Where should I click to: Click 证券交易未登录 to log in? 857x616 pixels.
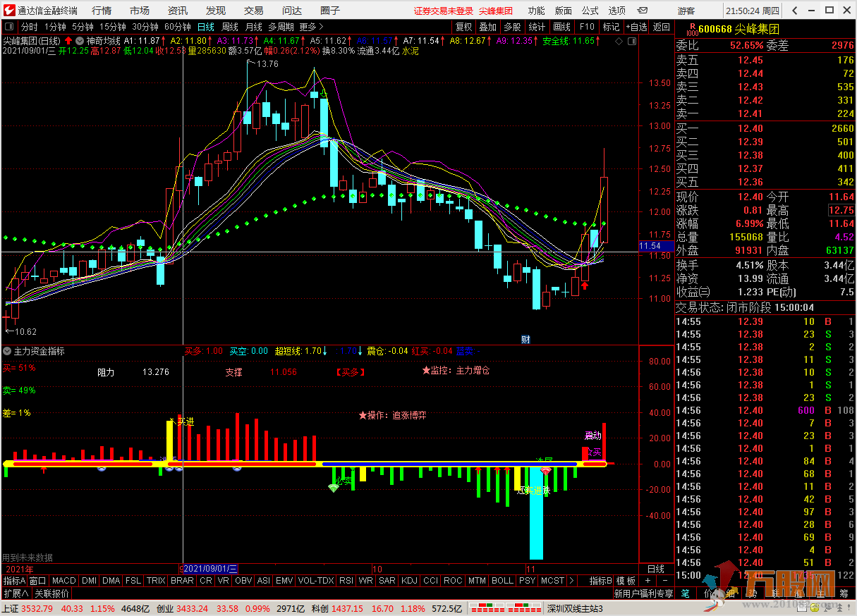(x=444, y=11)
